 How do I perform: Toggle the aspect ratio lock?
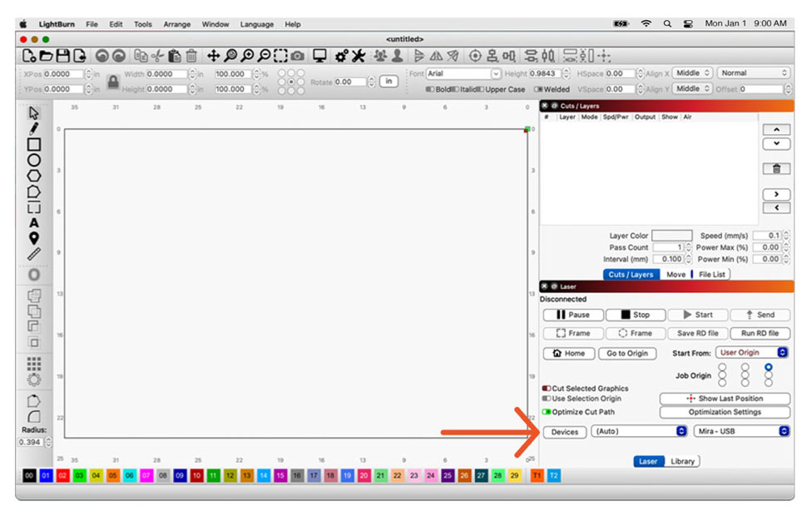pos(113,82)
